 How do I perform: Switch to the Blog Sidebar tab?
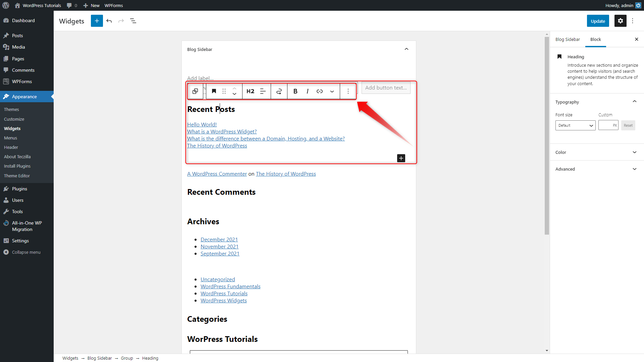coord(568,39)
